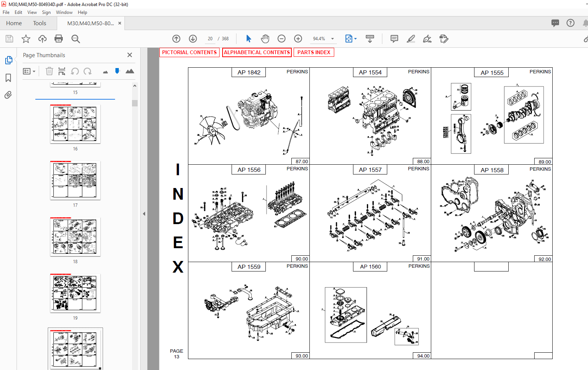Zoom in with the plus icon
The image size is (588, 370).
coord(298,39)
